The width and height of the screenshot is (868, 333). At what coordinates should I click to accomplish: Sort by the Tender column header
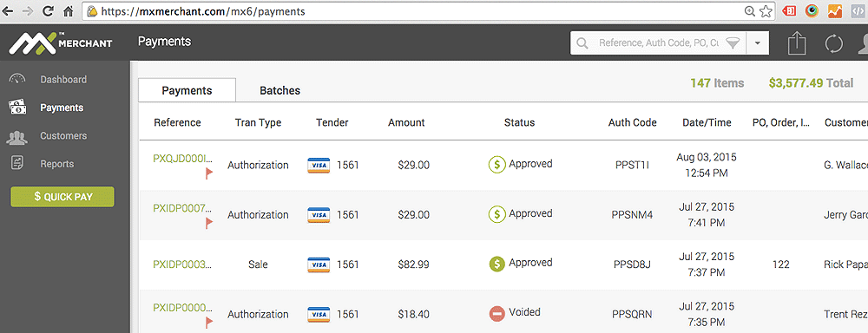[332, 123]
